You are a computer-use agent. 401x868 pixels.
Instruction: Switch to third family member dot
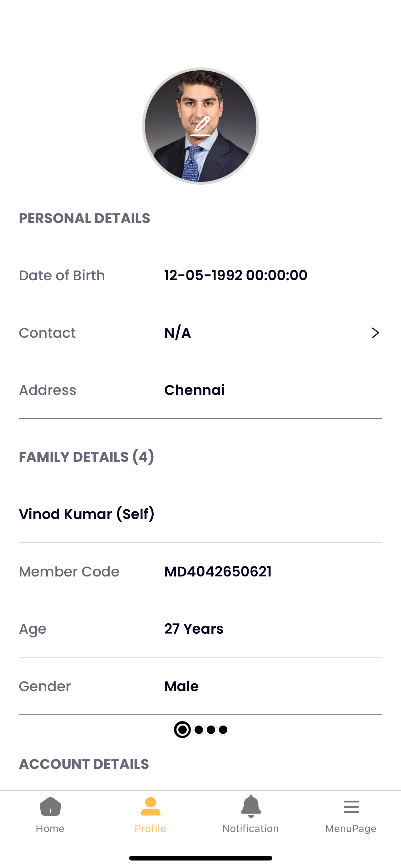[211, 730]
